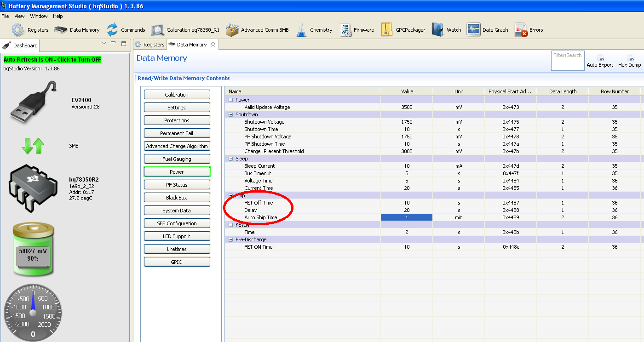Maximize the DashBoard panel
Screen dimensions: 644x342
pos(123,44)
